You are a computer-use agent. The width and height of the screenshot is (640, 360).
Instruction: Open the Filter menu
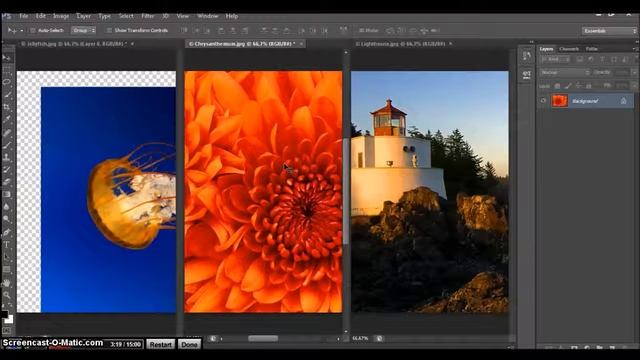[147, 16]
